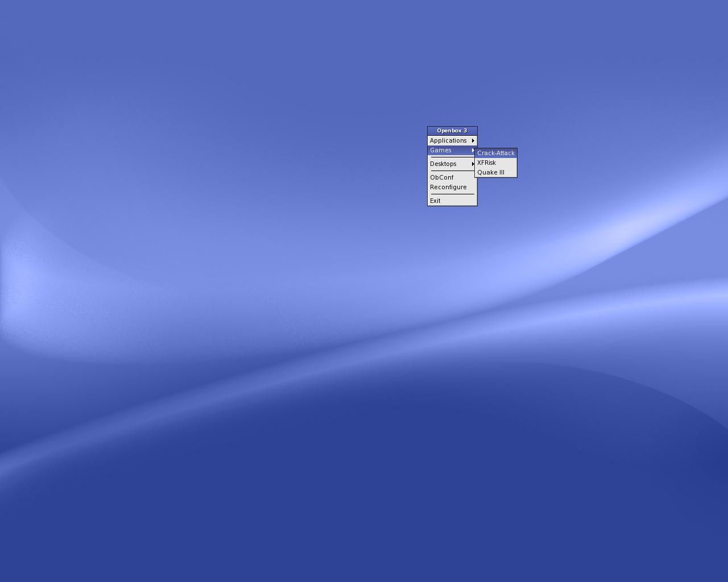The width and height of the screenshot is (728, 582).
Task: Launch Crack-Attack from the Games submenu
Action: (x=496, y=153)
